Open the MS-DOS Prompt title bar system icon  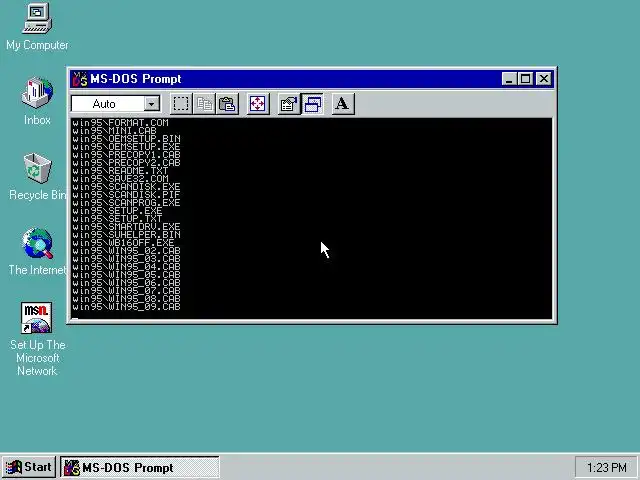(x=80, y=79)
